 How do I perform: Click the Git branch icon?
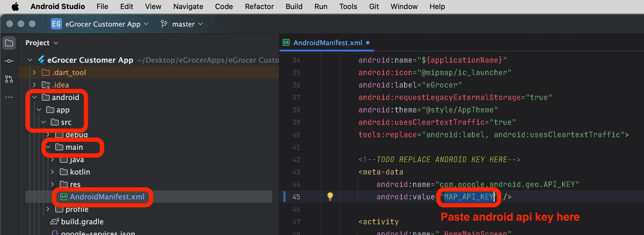coord(164,24)
